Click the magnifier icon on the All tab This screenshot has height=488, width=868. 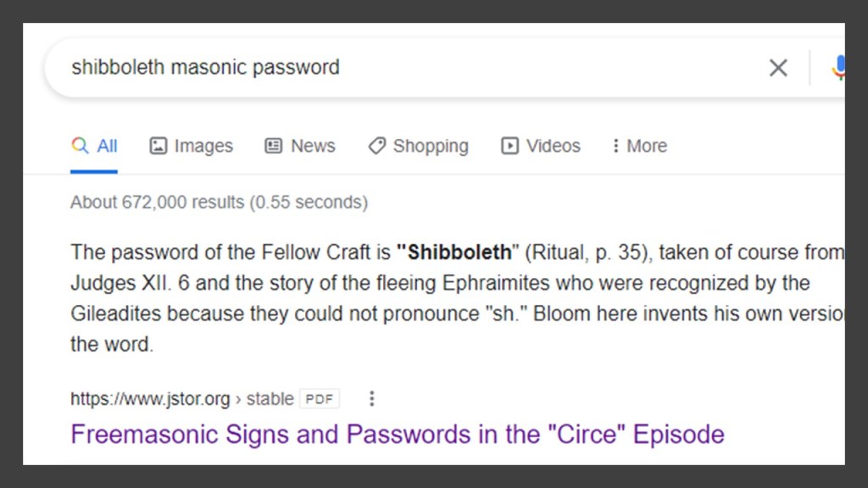80,146
